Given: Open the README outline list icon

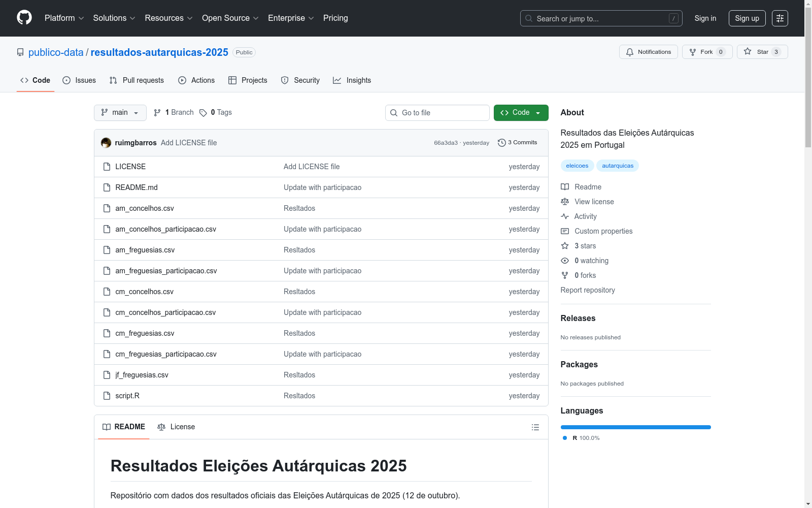Looking at the screenshot, I should [535, 427].
